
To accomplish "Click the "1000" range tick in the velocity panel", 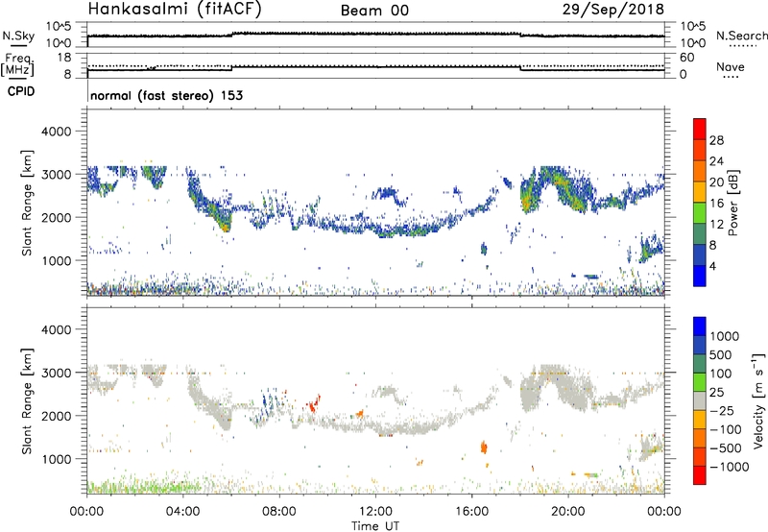I will coord(57,459).
